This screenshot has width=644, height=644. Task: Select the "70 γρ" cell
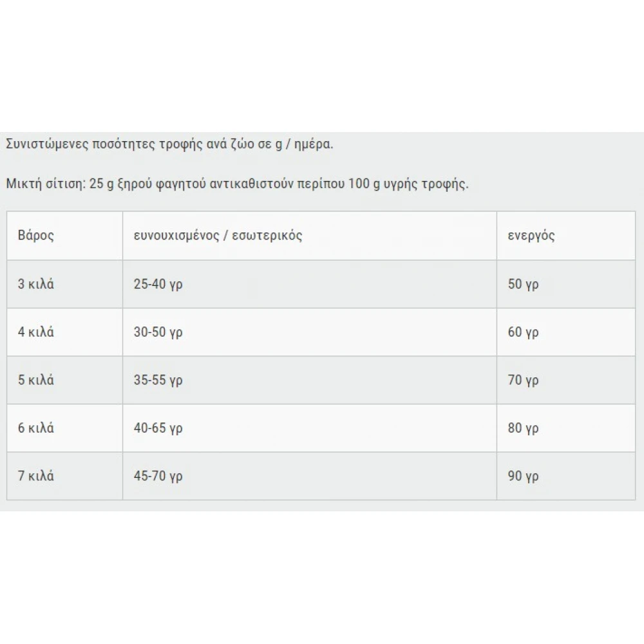pos(523,380)
